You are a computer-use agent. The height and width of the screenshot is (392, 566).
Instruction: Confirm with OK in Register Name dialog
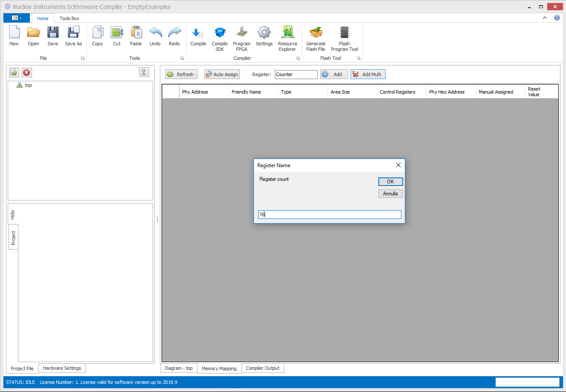[x=390, y=182]
